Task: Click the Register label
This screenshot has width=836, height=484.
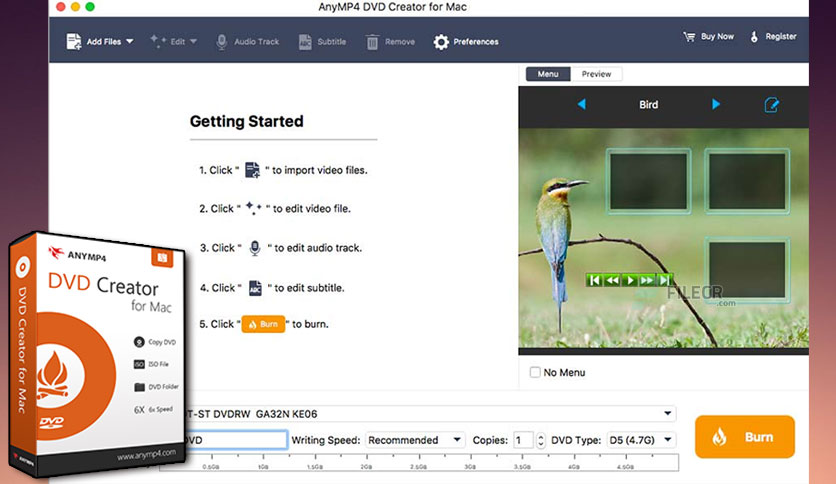Action: 781,37
